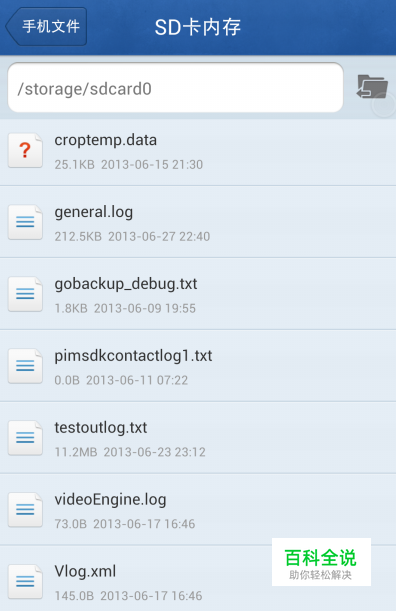Image resolution: width=396 pixels, height=611 pixels.
Task: Select the gobackup_debug.txt filename
Action: click(x=126, y=284)
